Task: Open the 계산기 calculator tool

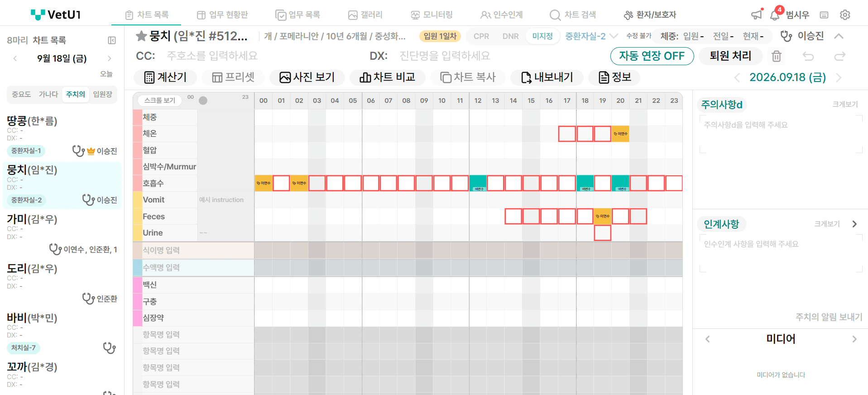Action: tap(165, 77)
